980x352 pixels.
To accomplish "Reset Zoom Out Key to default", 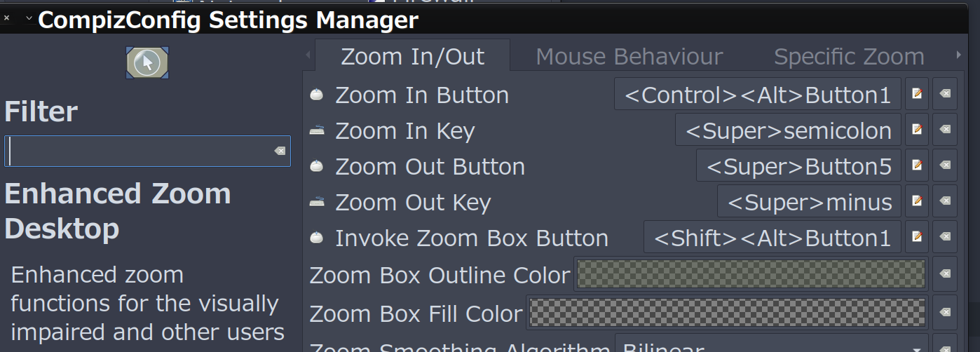I will [945, 201].
